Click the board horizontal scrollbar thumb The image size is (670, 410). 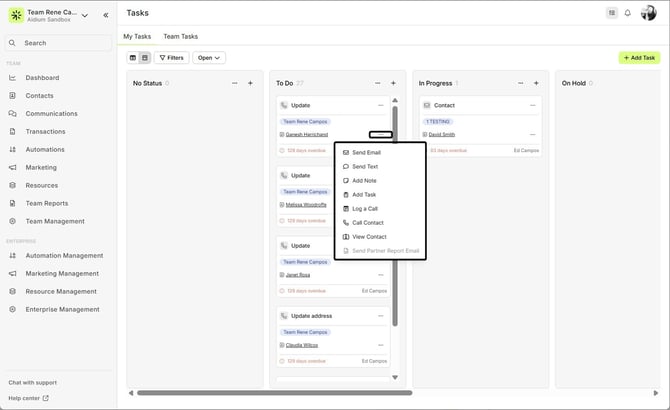274,393
